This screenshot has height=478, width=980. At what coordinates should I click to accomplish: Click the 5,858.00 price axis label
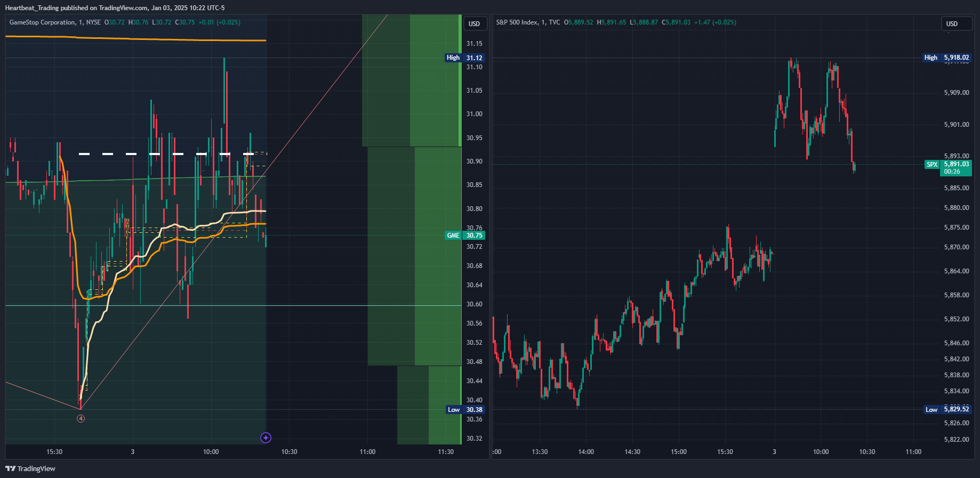coord(957,295)
